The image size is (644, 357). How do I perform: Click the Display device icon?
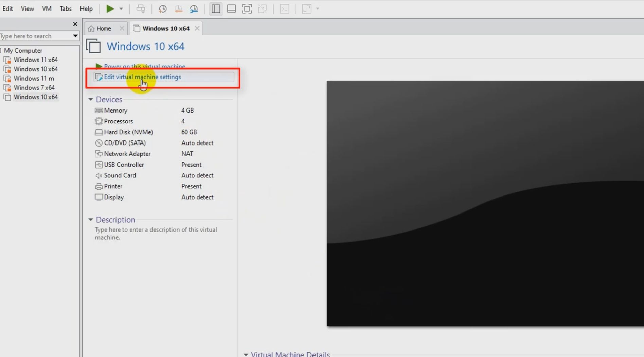tap(99, 197)
